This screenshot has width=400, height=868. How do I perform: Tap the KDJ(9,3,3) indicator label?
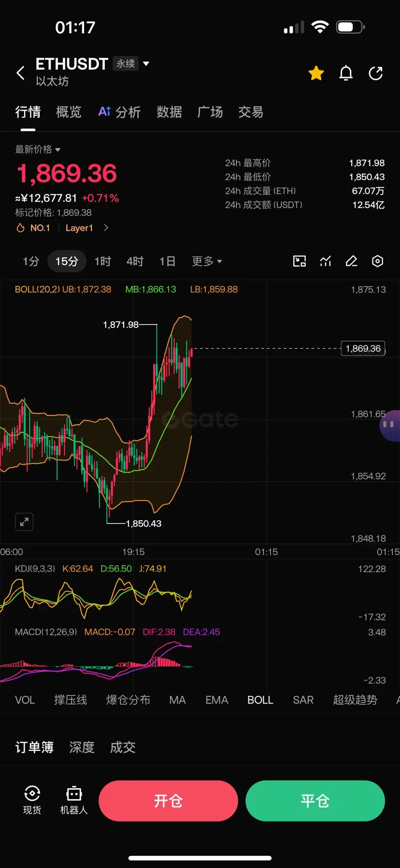click(x=35, y=569)
